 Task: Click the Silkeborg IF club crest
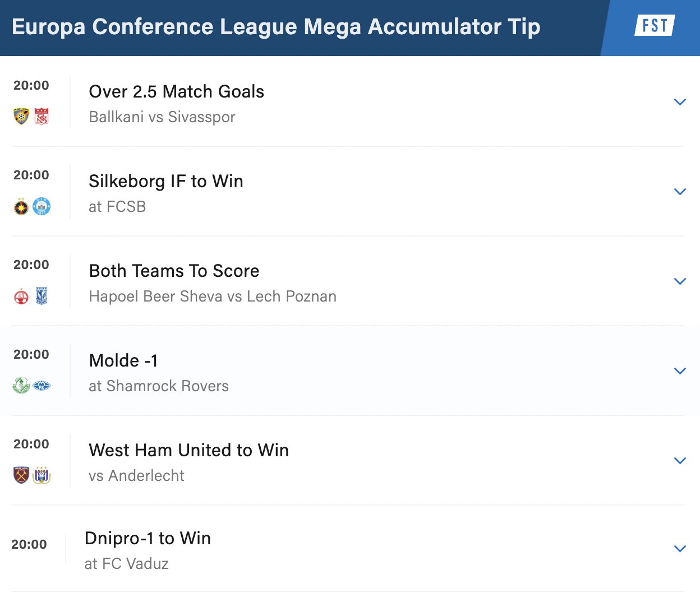point(42,206)
